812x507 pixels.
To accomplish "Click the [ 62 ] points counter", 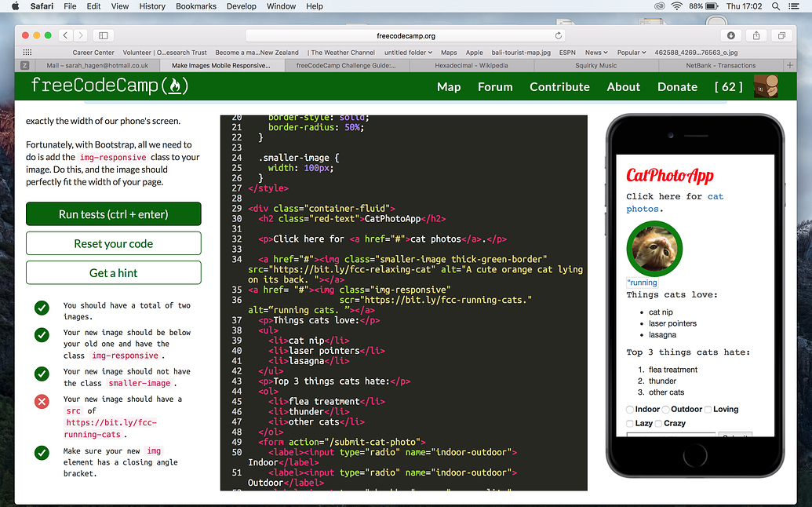I will tap(729, 87).
